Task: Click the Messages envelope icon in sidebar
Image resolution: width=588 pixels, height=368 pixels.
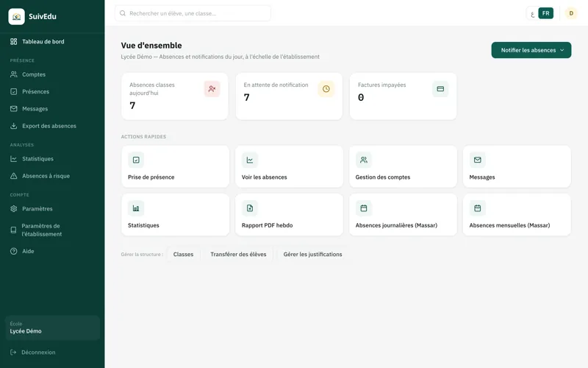Action: click(x=13, y=109)
